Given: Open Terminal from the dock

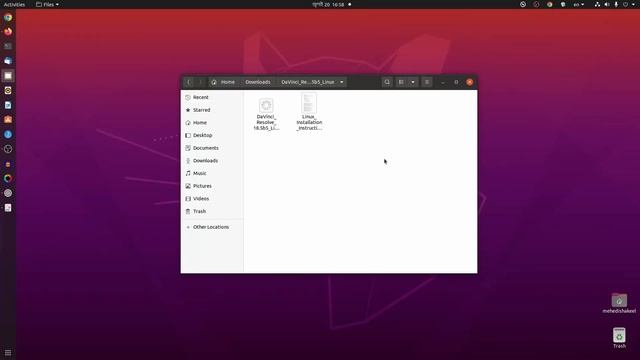Looking at the screenshot, I should (8, 46).
